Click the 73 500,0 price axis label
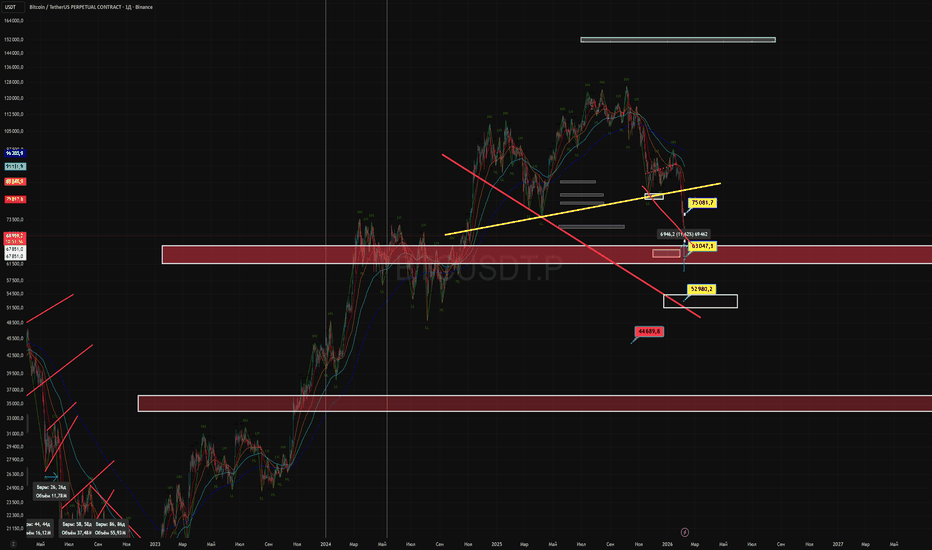932x550 pixels. (x=14, y=220)
